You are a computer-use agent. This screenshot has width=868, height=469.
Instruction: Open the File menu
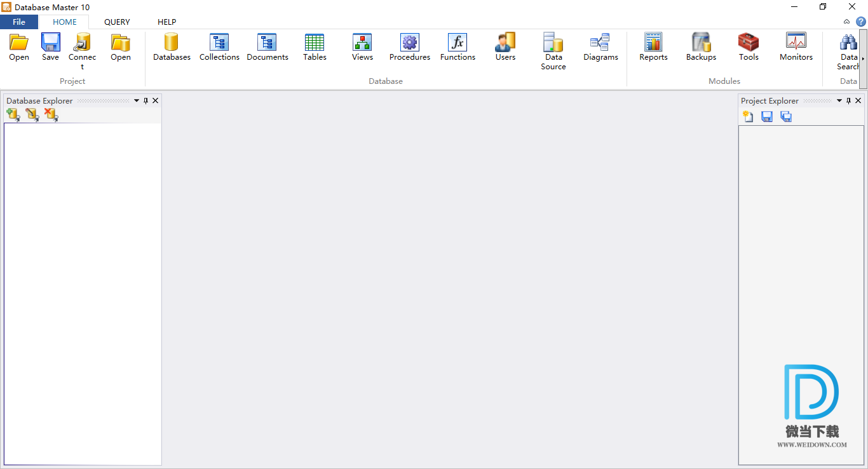tap(19, 22)
